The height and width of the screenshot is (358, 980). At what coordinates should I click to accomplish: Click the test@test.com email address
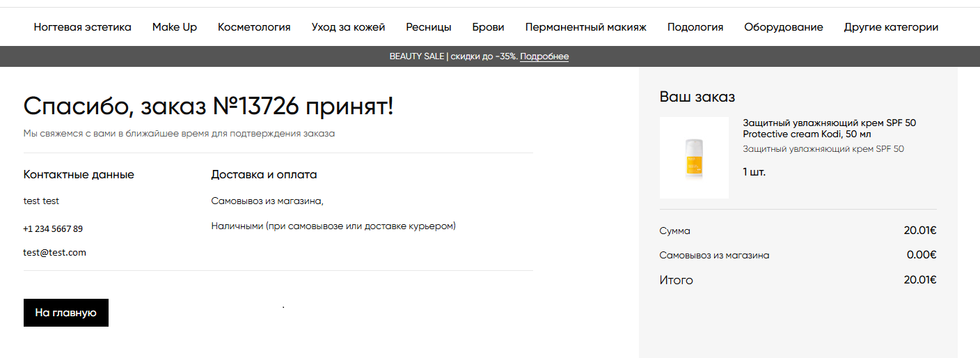pyautogui.click(x=54, y=253)
